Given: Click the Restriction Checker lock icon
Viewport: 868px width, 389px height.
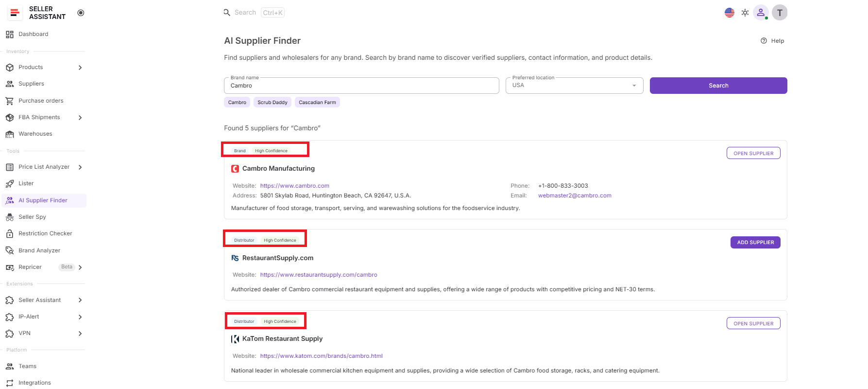Looking at the screenshot, I should tap(10, 234).
